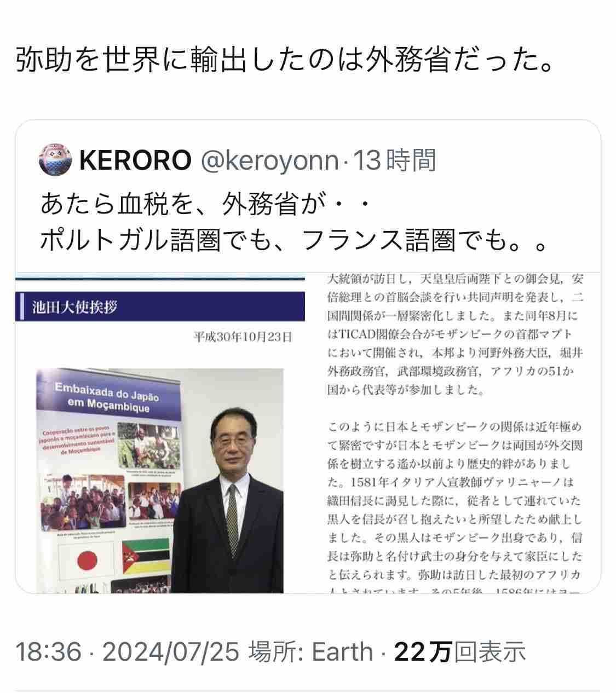Open the 場所: Earth location label
The image size is (616, 693).
pyautogui.click(x=311, y=652)
